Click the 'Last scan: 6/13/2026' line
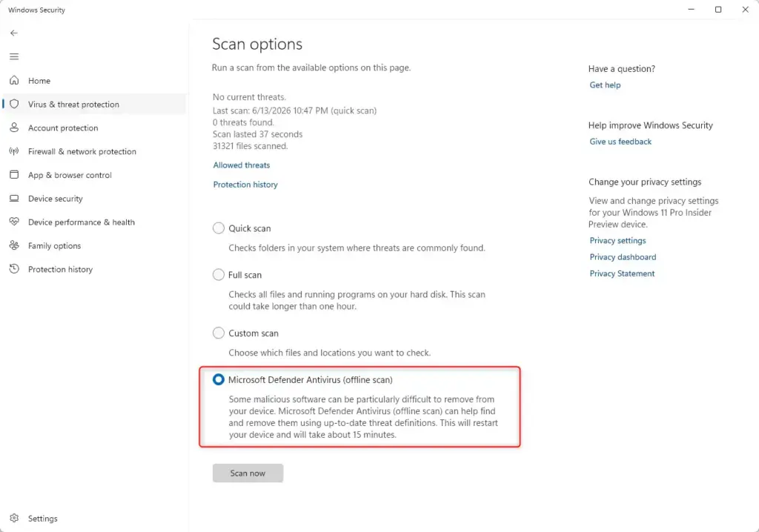 click(294, 110)
